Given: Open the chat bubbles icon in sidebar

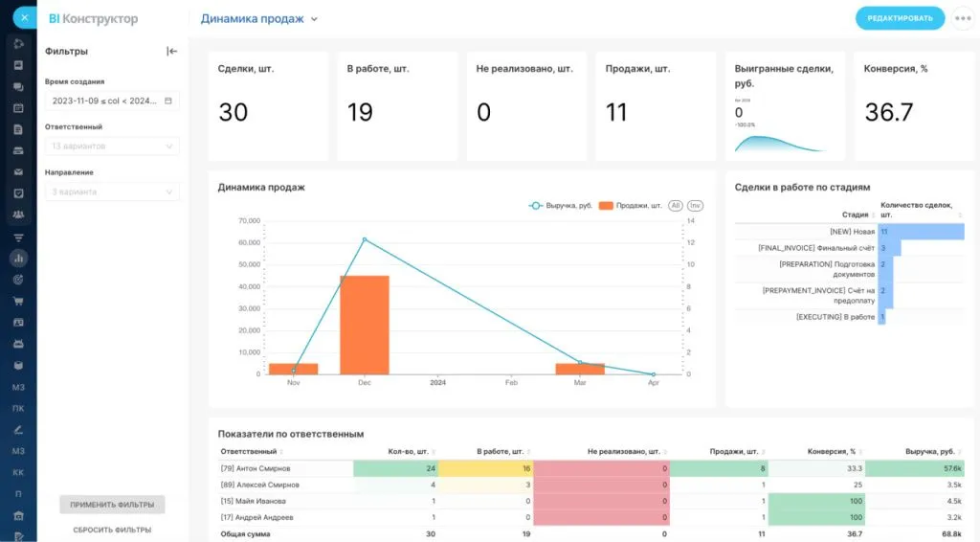Looking at the screenshot, I should [18, 87].
